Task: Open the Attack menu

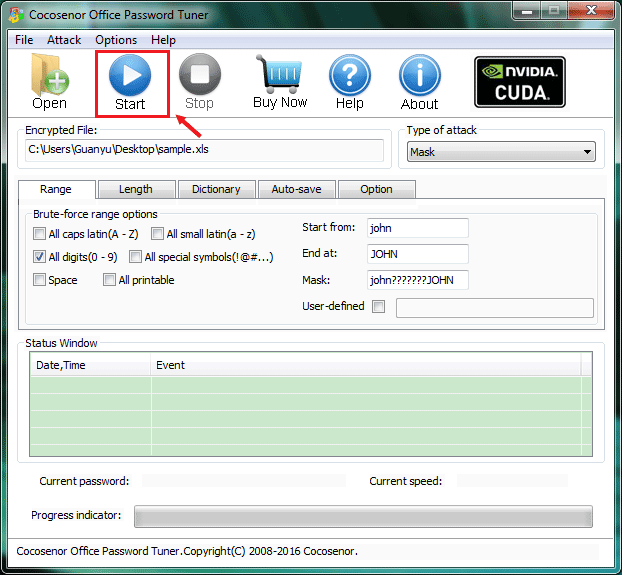Action: point(64,40)
